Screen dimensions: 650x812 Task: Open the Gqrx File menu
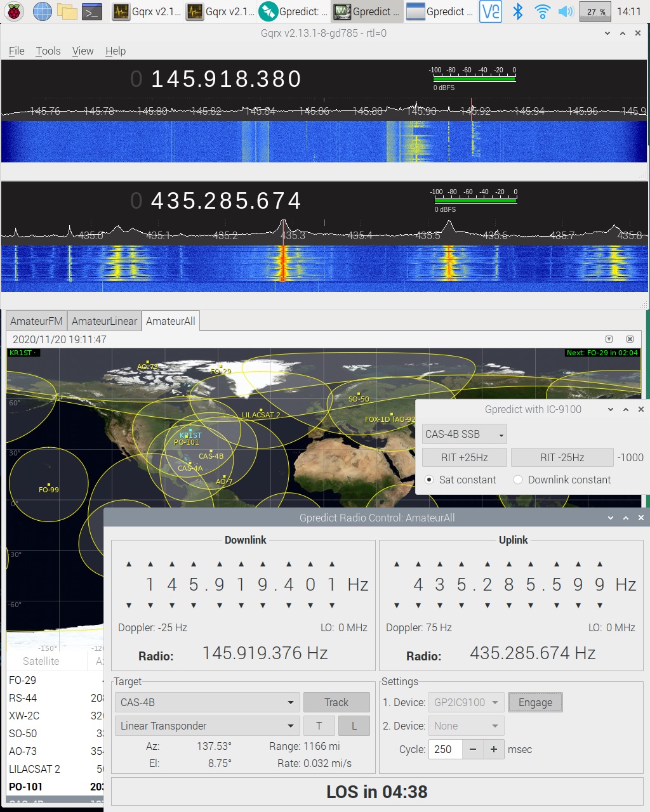pyautogui.click(x=17, y=51)
